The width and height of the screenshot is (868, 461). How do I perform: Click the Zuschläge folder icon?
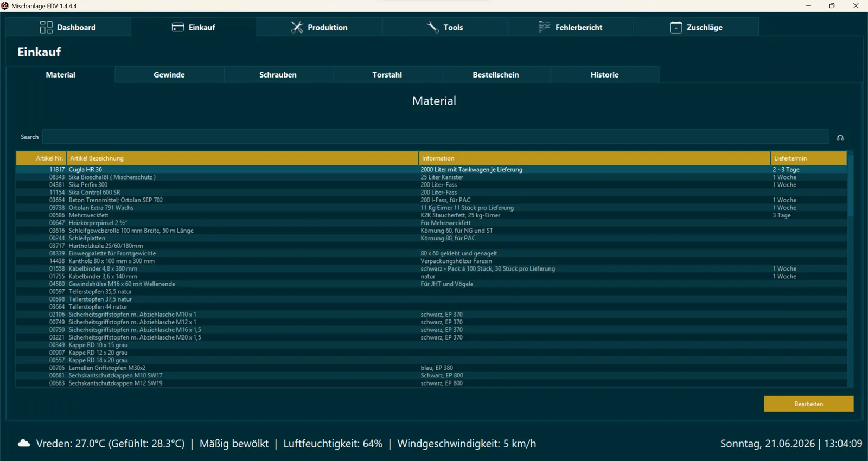pyautogui.click(x=676, y=27)
